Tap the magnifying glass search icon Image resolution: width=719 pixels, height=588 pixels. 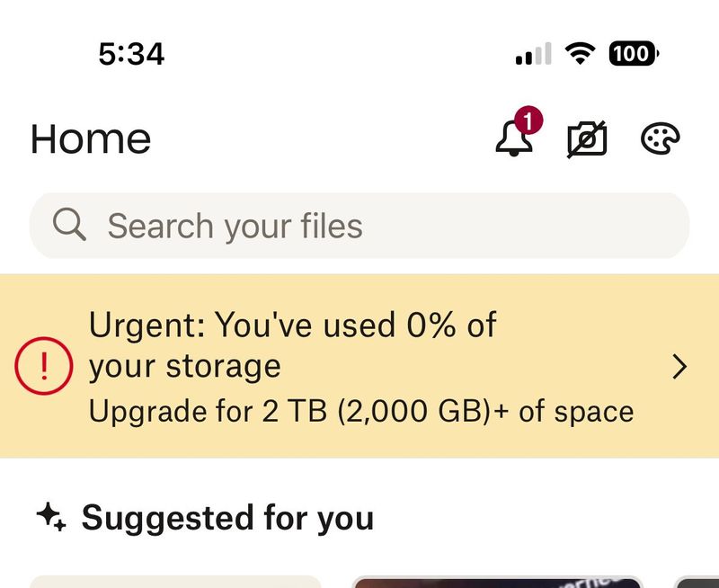[69, 225]
